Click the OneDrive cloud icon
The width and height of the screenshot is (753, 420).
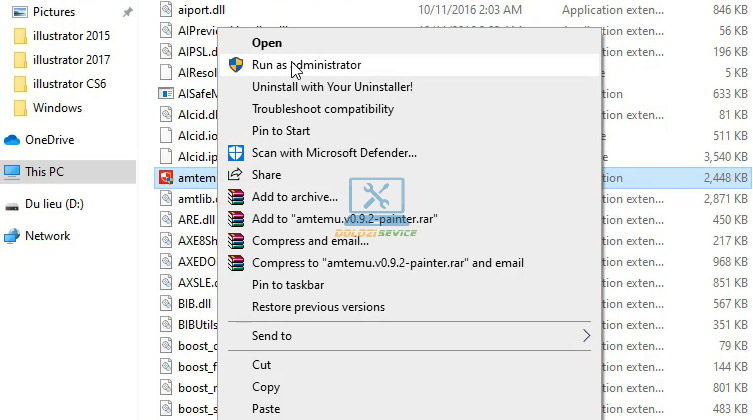pyautogui.click(x=12, y=140)
